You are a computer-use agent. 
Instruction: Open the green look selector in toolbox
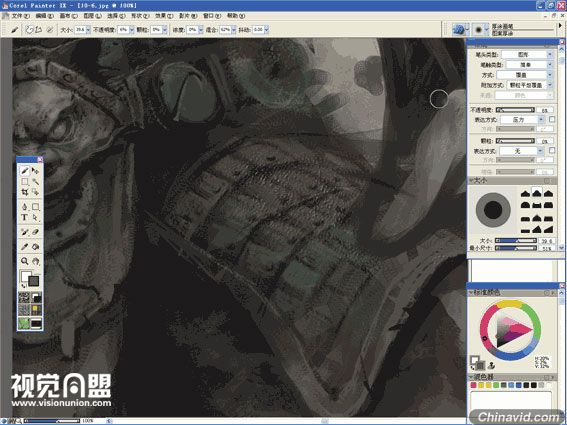click(x=24, y=323)
